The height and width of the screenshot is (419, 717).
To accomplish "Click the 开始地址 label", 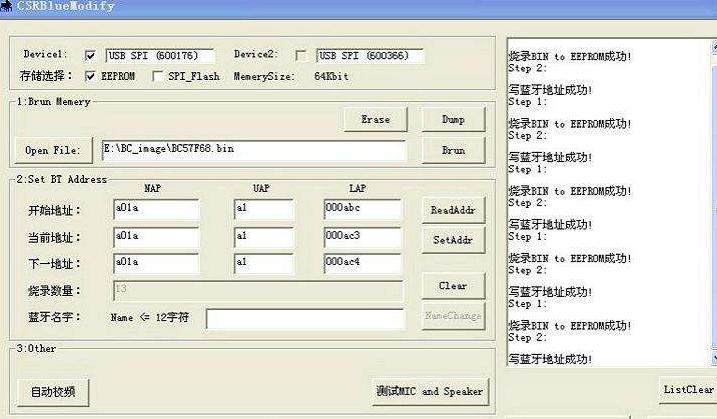I will point(54,210).
